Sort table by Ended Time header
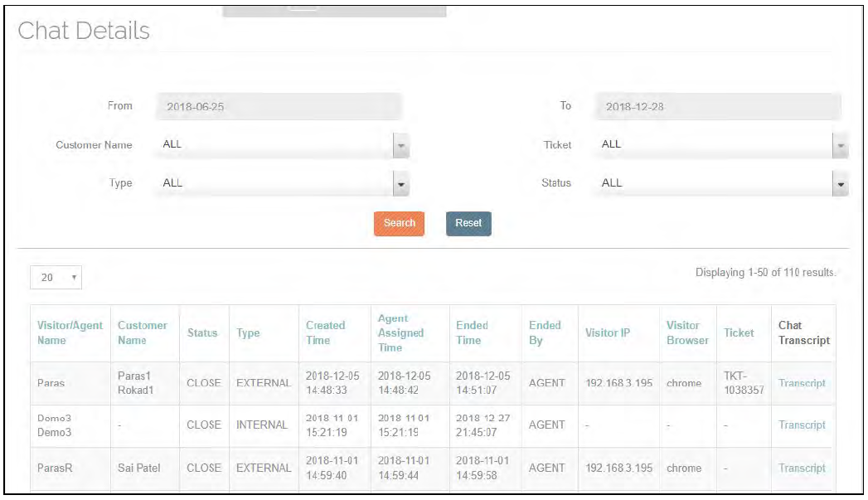 (472, 333)
